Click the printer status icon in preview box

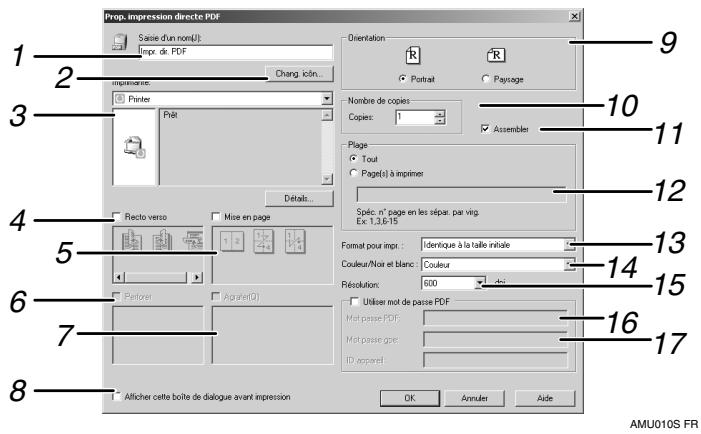click(x=134, y=147)
